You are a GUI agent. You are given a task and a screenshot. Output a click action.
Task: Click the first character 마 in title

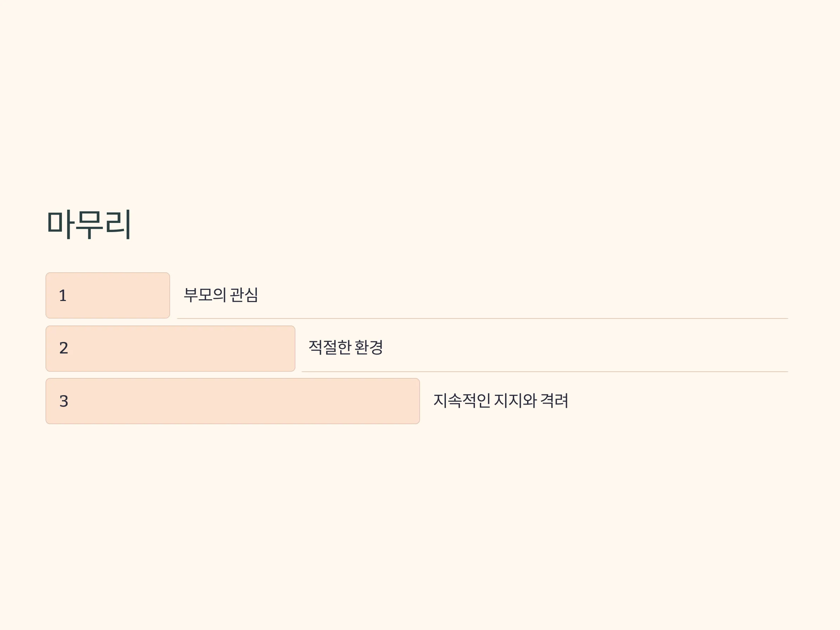61,224
